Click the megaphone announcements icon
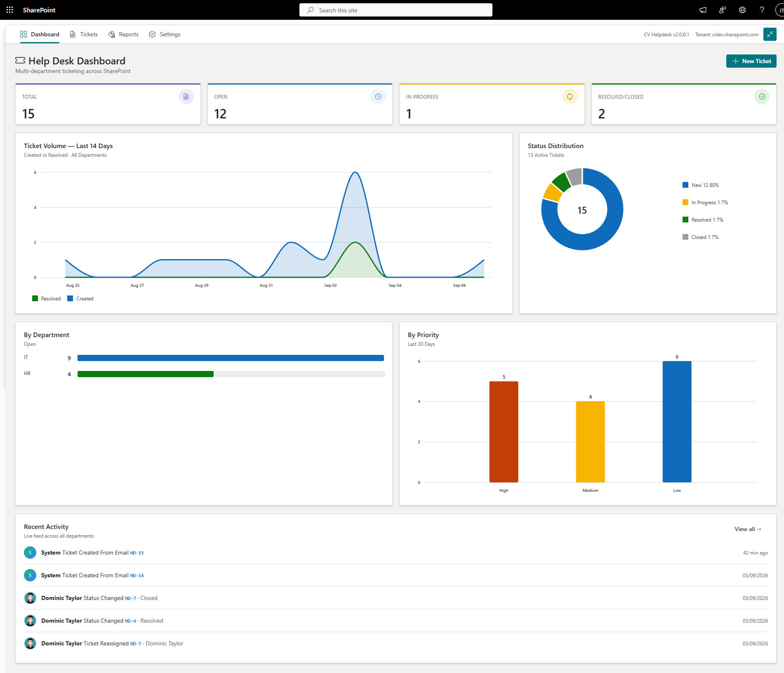This screenshot has height=673, width=784. (x=703, y=10)
